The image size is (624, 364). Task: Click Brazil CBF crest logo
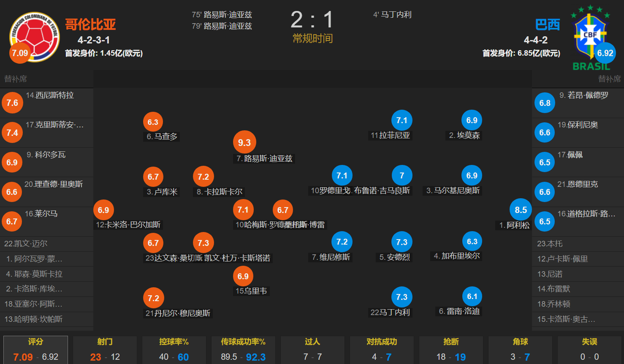[x=590, y=38]
